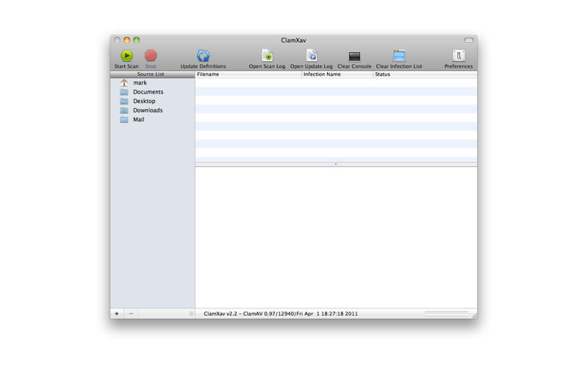Image resolution: width=588 pixels, height=368 pixels.
Task: Select the Documents folder icon in Source List
Action: (x=124, y=92)
